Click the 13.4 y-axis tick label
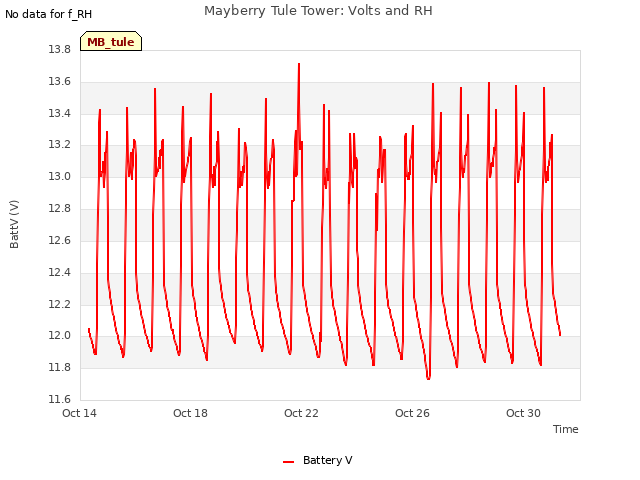 (x=60, y=113)
